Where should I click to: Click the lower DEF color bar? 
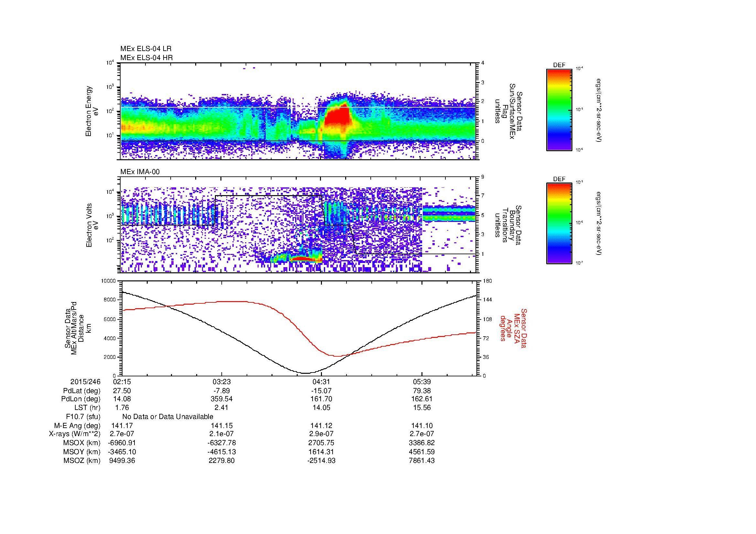[x=559, y=224]
